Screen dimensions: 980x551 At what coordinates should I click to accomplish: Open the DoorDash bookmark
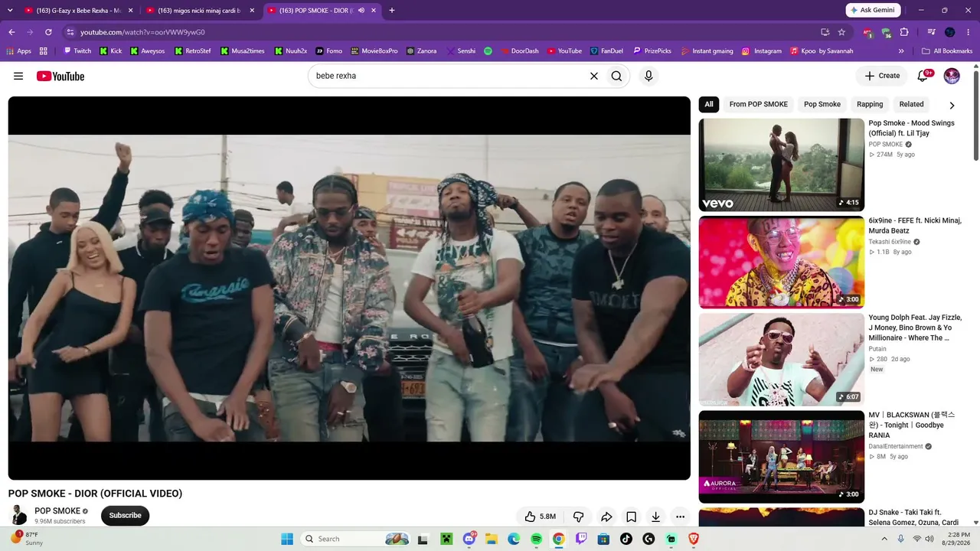518,51
